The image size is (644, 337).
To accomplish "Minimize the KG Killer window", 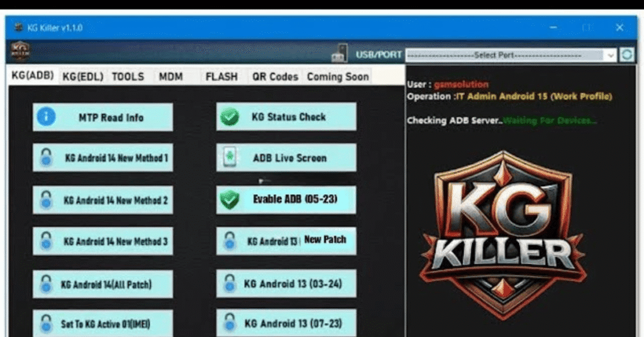I will (553, 28).
